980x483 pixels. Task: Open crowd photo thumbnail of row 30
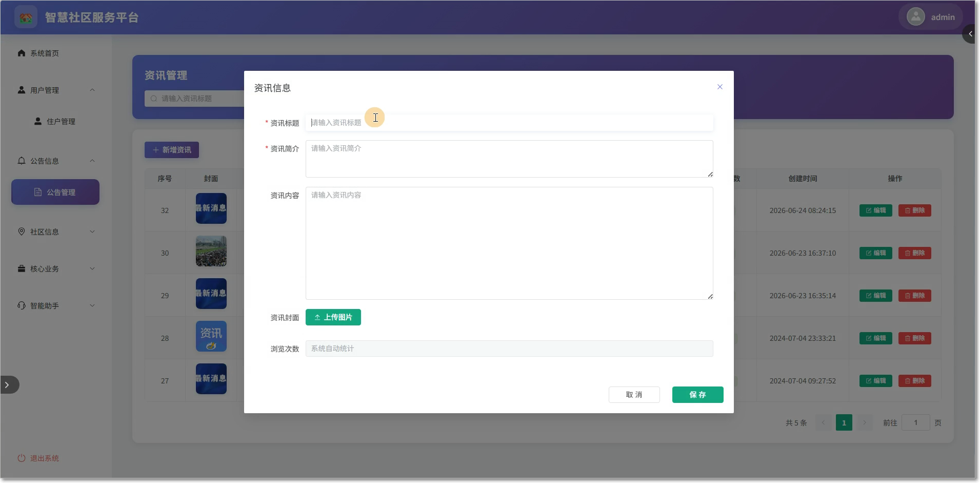point(211,251)
